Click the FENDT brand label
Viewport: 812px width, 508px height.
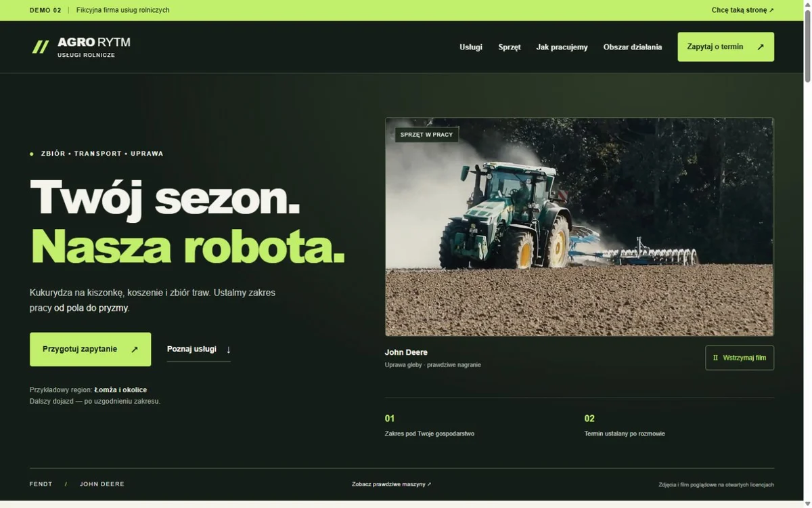pyautogui.click(x=41, y=484)
